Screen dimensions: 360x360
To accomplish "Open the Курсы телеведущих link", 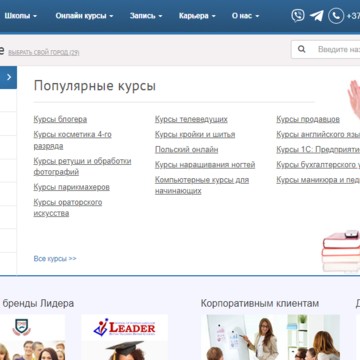I will (x=191, y=119).
